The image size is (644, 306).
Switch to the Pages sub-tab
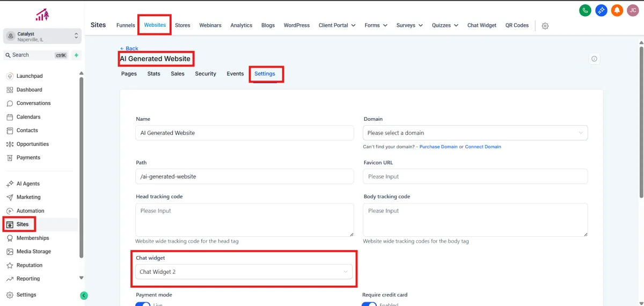pos(129,74)
